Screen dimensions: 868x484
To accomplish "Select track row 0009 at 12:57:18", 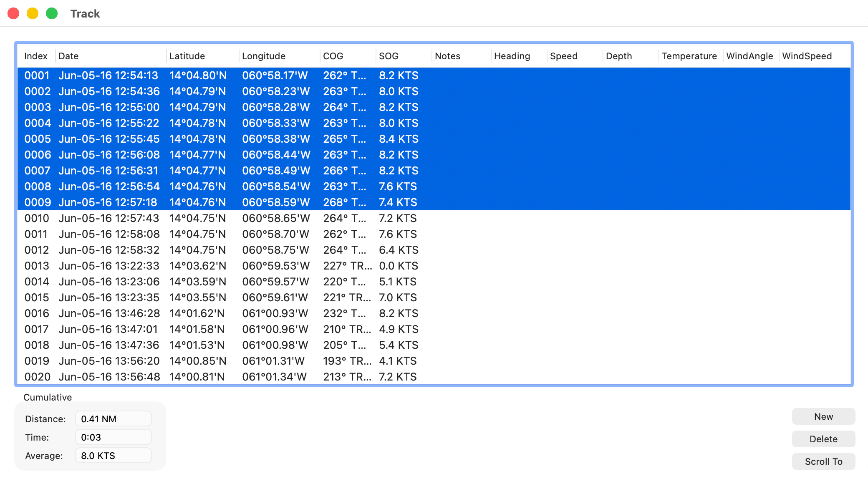I will [434, 202].
